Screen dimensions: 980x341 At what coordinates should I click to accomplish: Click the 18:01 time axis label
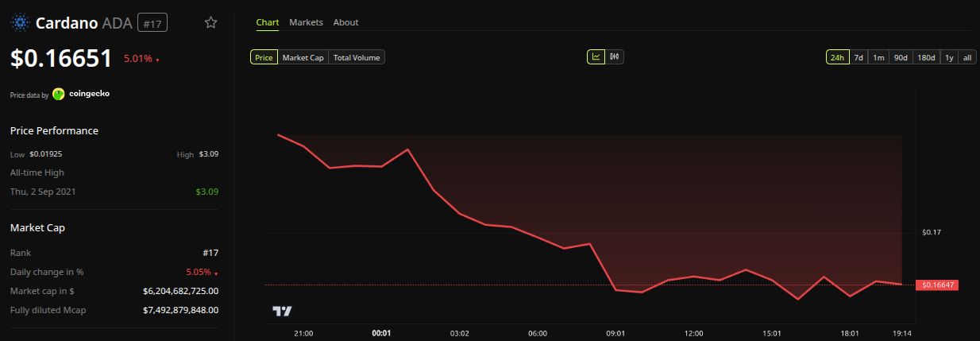(x=850, y=333)
